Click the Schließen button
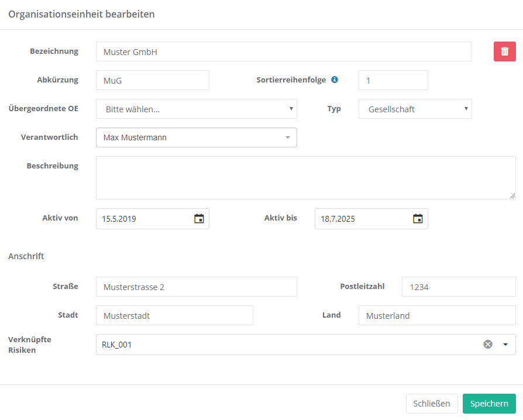The image size is (523, 420). tap(431, 404)
